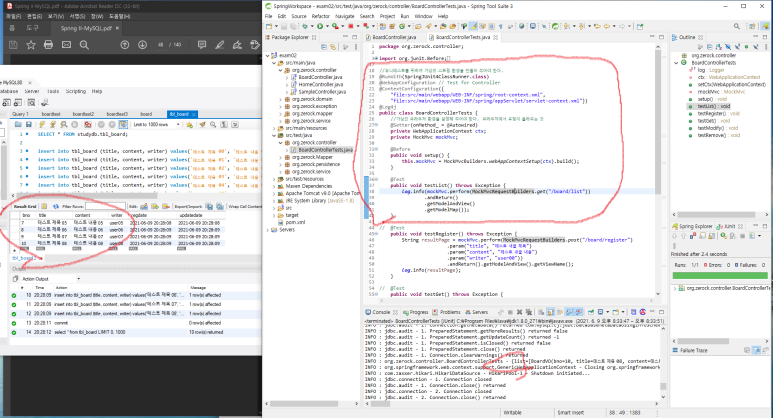
Task: Click the comment bubble icon in Acrobat Reader
Action: pyautogui.click(x=202, y=45)
